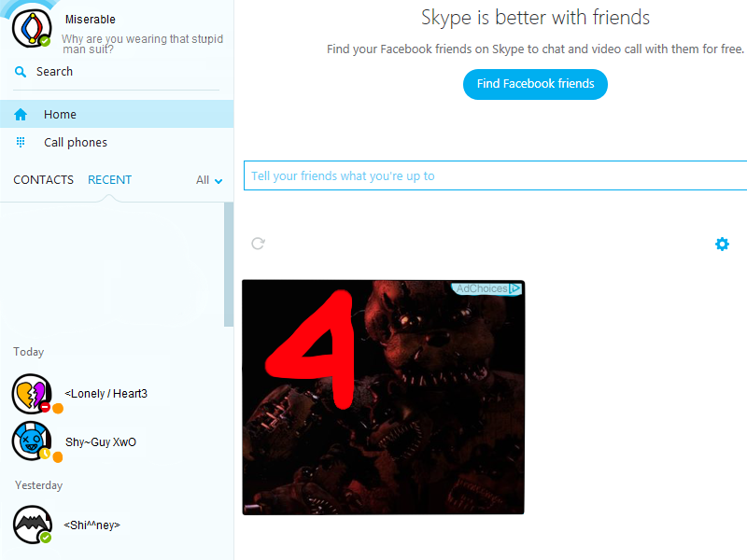This screenshot has height=560, width=747.
Task: Switch to the CONTACTS tab
Action: [x=43, y=180]
